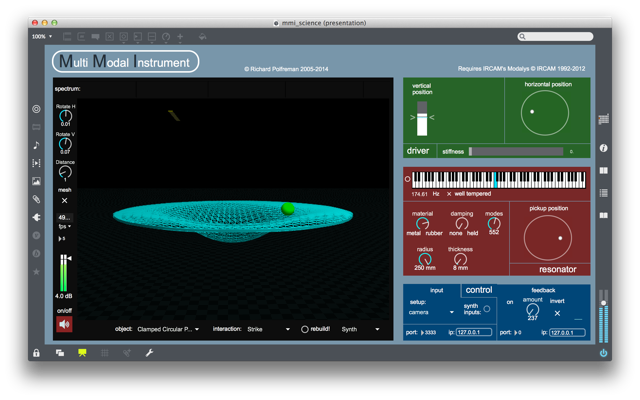Select the control tab

point(479,290)
